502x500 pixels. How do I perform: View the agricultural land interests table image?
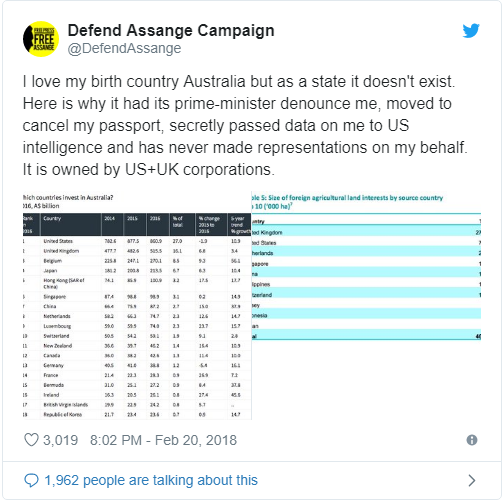[366, 267]
